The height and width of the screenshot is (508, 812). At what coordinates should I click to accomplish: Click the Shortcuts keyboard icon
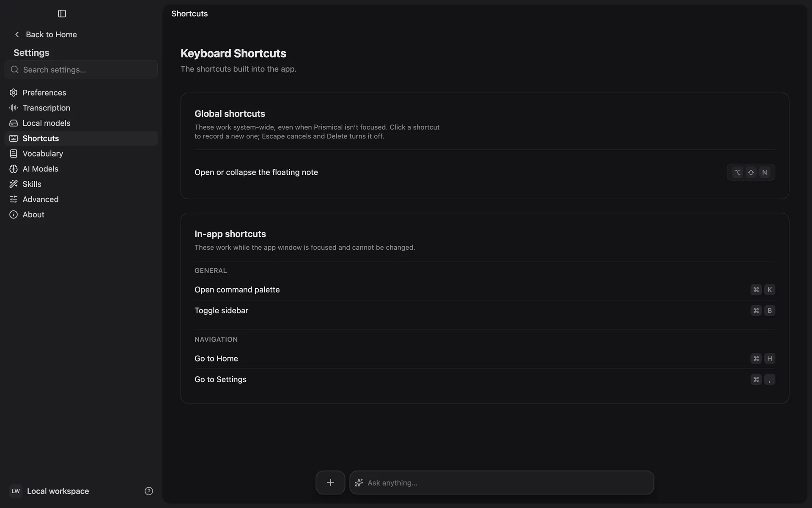(14, 138)
